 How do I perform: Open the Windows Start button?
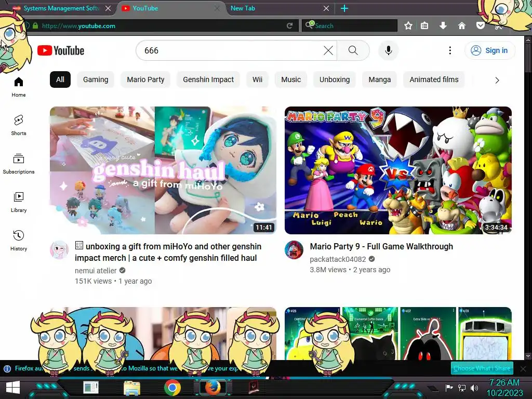coord(13,388)
